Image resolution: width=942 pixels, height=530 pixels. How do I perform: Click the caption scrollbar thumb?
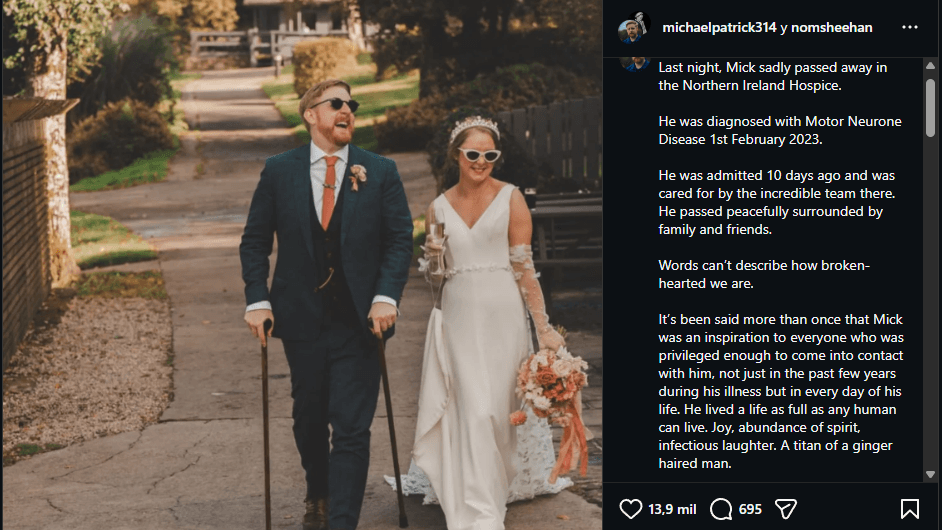tap(930, 108)
